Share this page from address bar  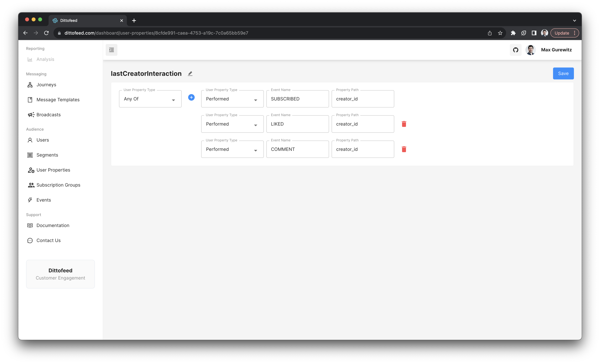pos(490,33)
